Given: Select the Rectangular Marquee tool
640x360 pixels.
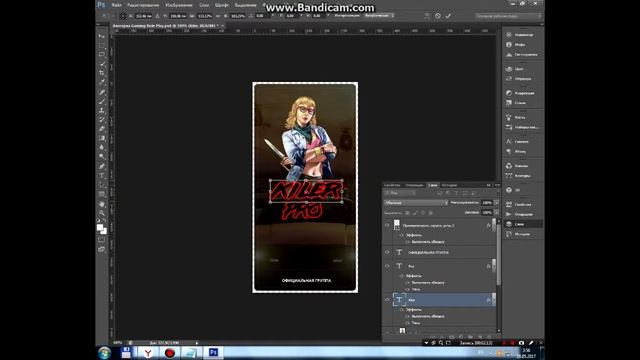Looking at the screenshot, I should click(x=102, y=45).
